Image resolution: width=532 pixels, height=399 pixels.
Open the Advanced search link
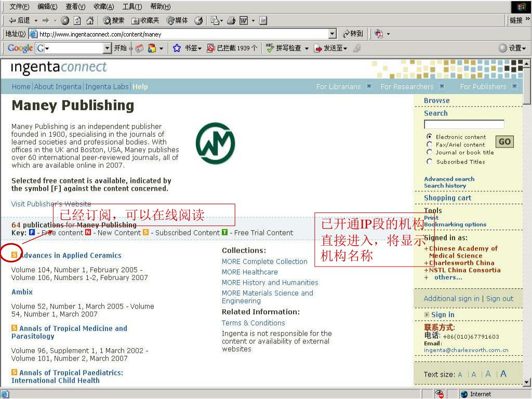click(x=449, y=179)
